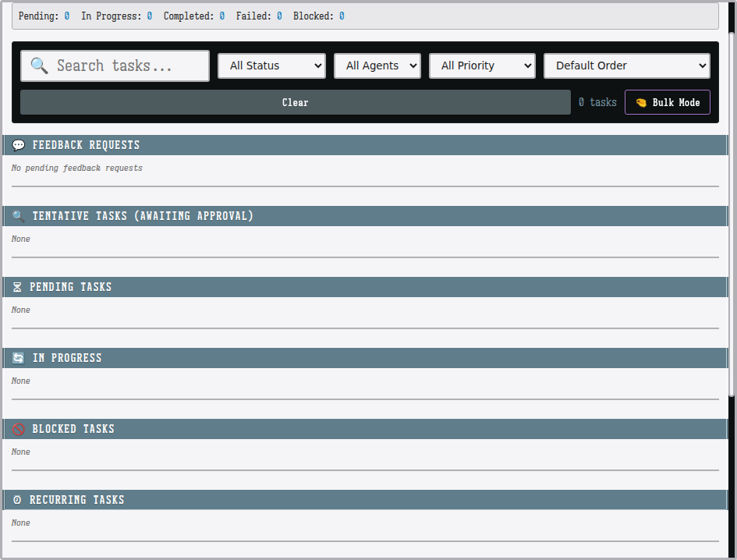The height and width of the screenshot is (560, 737).
Task: Click the magnifier icon on Tentative Tasks header
Action: click(x=18, y=215)
